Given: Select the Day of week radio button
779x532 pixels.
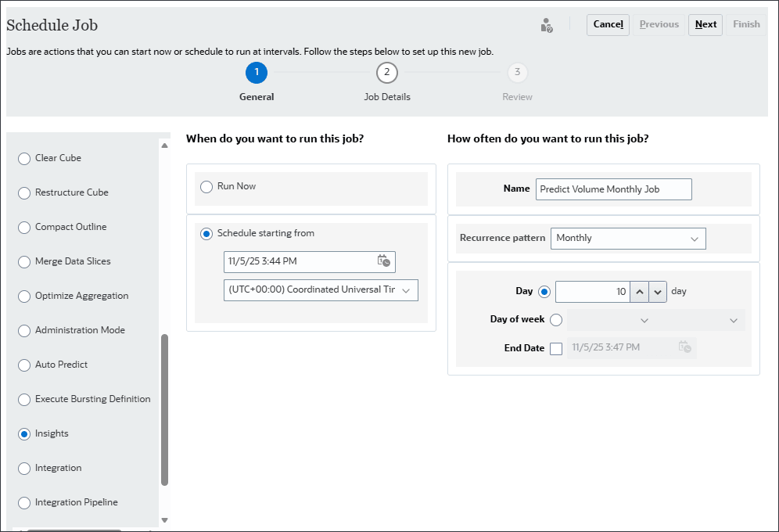Looking at the screenshot, I should (556, 320).
